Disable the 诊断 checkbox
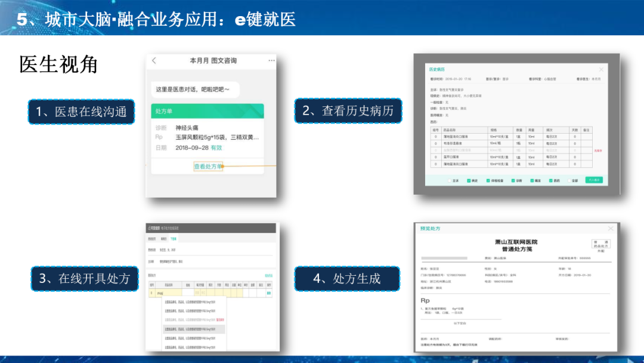The height and width of the screenshot is (363, 644). 513,180
